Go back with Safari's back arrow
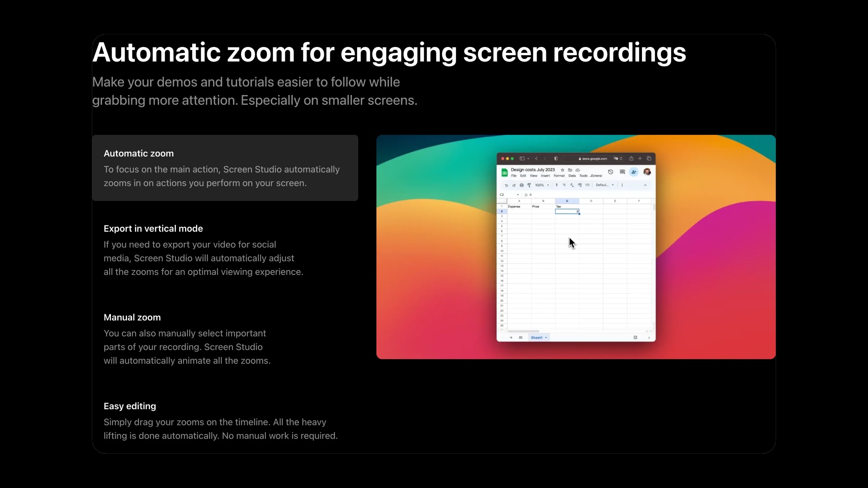This screenshot has width=868, height=488. (x=536, y=158)
